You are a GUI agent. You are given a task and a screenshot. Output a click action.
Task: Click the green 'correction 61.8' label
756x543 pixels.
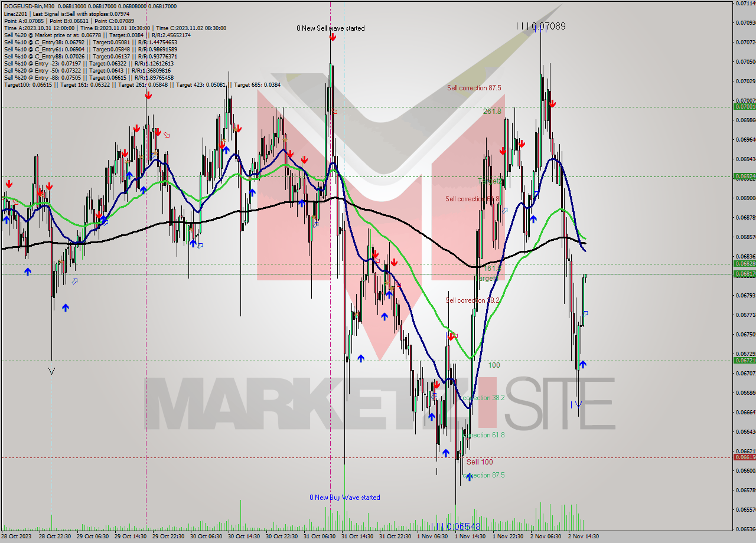click(484, 435)
